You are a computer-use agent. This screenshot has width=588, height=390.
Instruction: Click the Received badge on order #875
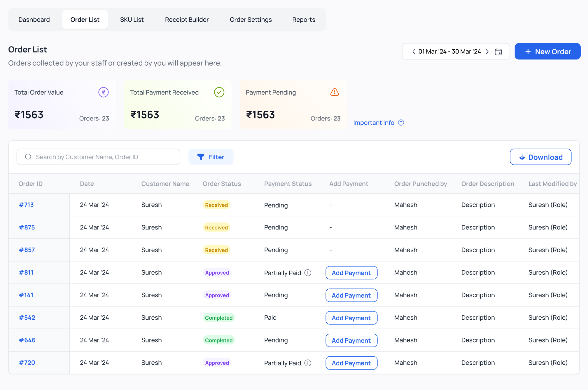tap(216, 227)
